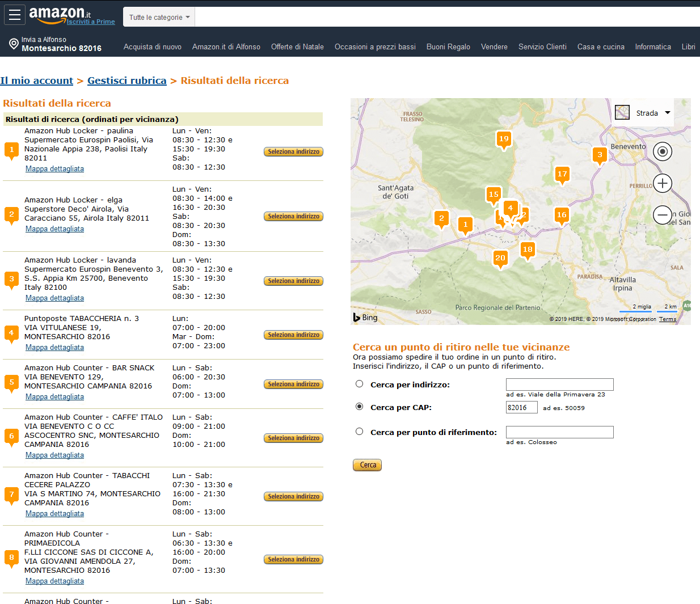Screen dimensions: 700x604
Task: Go to Servizio Clienti menu item
Action: pyautogui.click(x=542, y=47)
